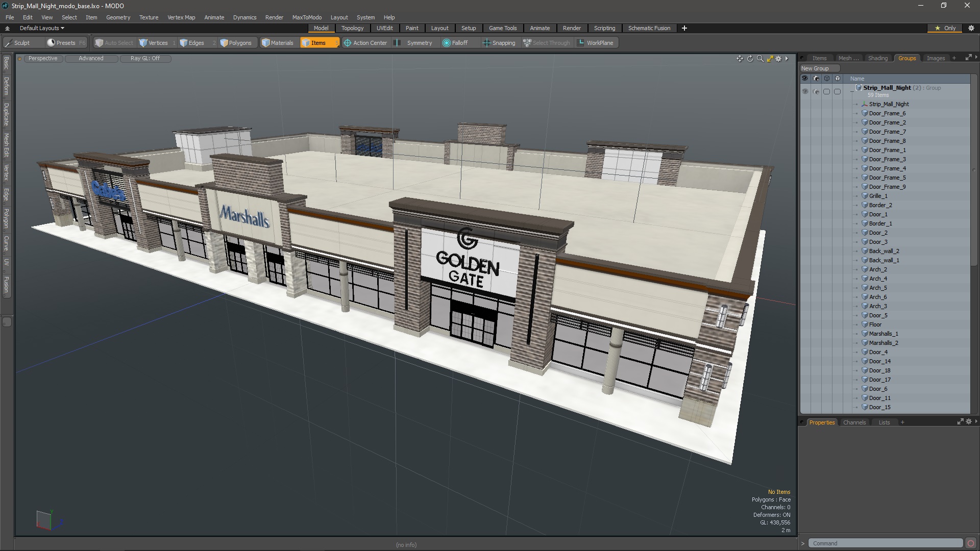This screenshot has height=551, width=980.
Task: Open the Falloff options
Action: (455, 43)
